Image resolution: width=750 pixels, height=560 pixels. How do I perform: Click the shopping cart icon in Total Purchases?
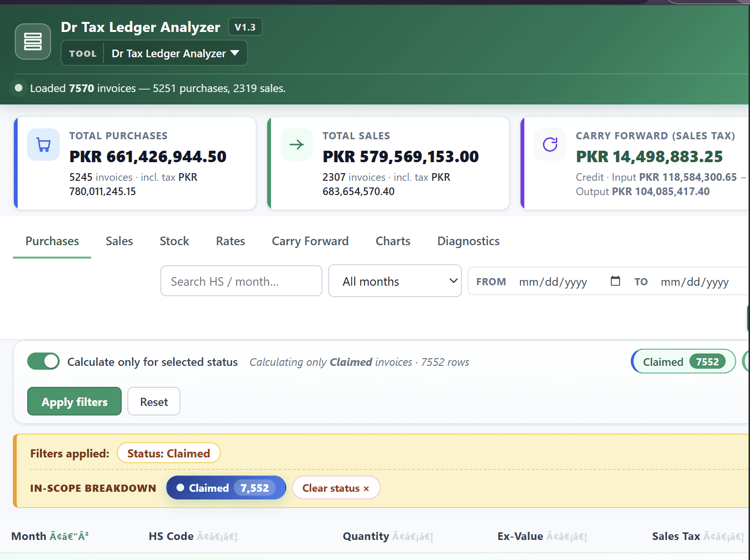(x=43, y=145)
